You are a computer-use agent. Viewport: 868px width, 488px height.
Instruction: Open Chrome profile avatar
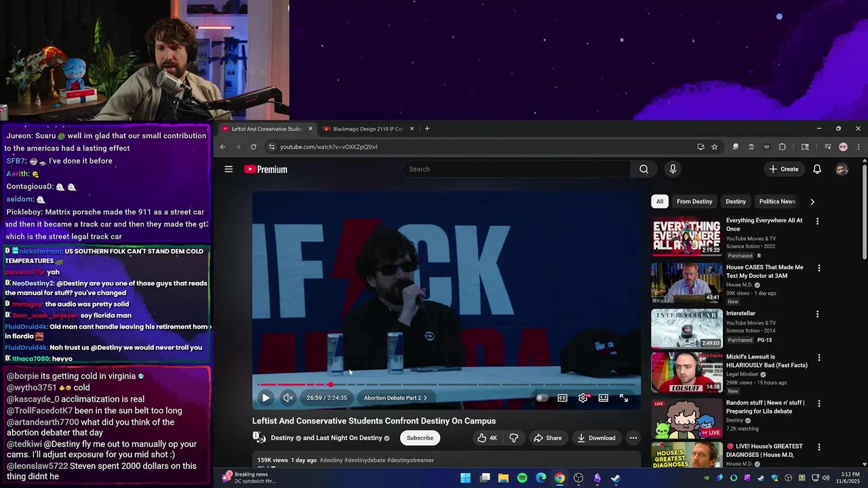pos(843,147)
